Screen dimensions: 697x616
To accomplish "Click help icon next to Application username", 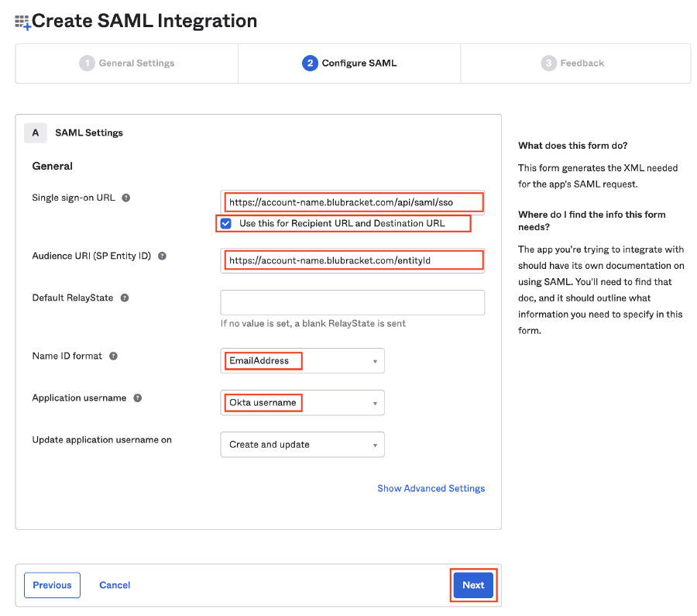I will pyautogui.click(x=138, y=398).
